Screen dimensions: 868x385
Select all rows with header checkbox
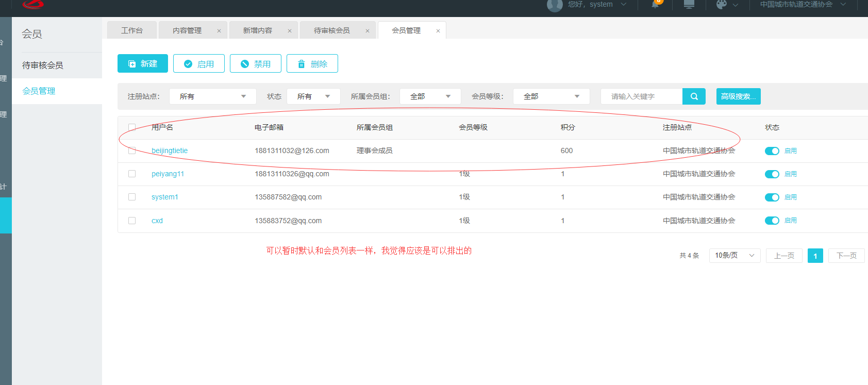tap(132, 127)
